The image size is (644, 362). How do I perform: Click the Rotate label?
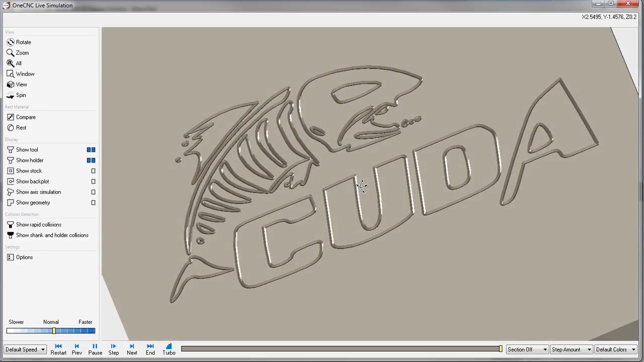[x=23, y=42]
